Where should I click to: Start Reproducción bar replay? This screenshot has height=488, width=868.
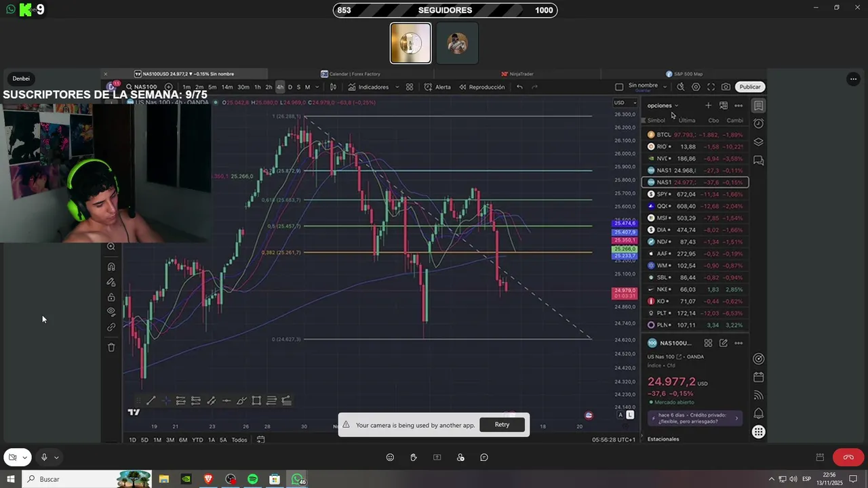tap(482, 87)
